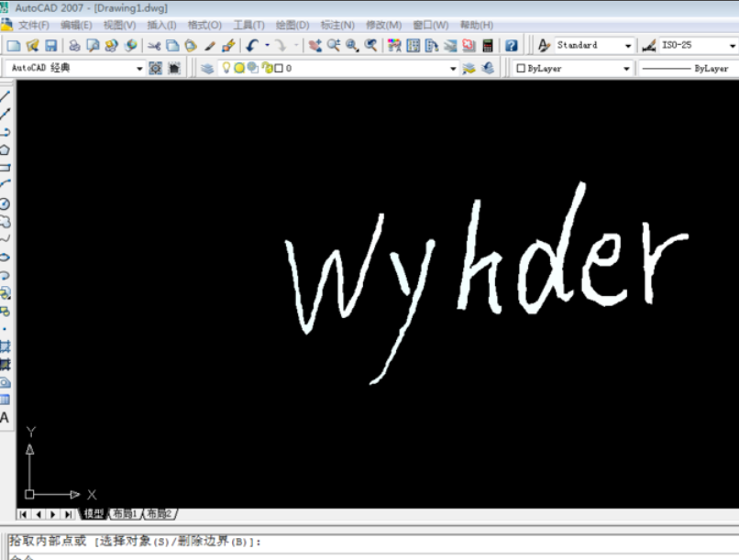
Task: Open DesignCenter icon
Action: point(414,46)
